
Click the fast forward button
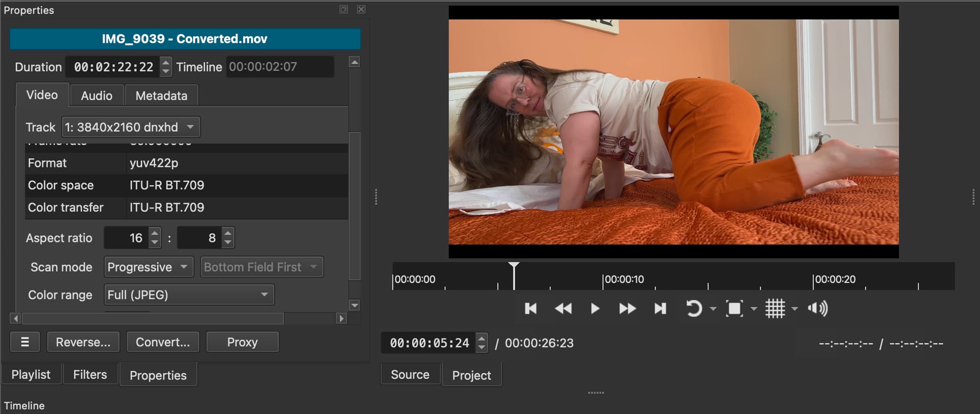coord(627,308)
